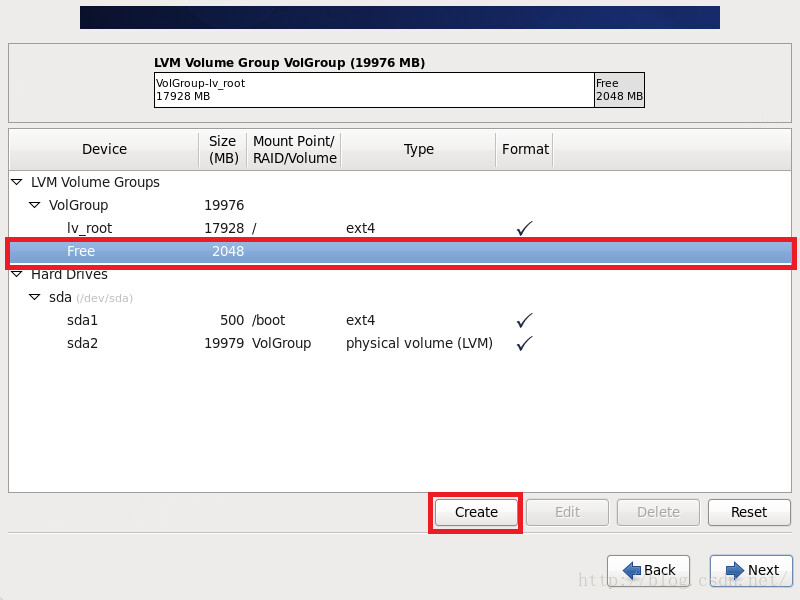Select the VolGroup row label
800x600 pixels.
[79, 205]
